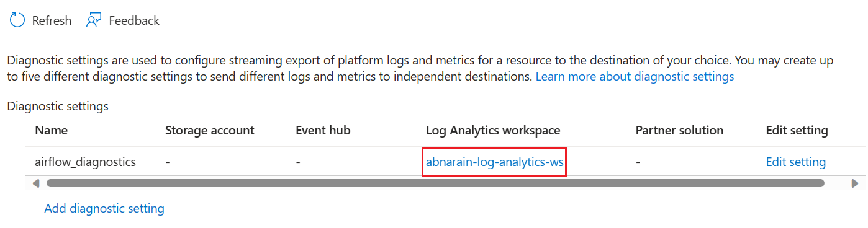Click Edit setting link for airflow_diagnostics
Screen dimensions: 868x228
[795, 162]
